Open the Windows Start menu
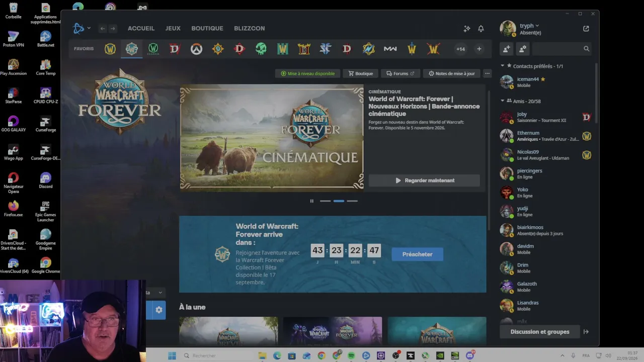Viewport: 644px width, 362px height. [172, 355]
